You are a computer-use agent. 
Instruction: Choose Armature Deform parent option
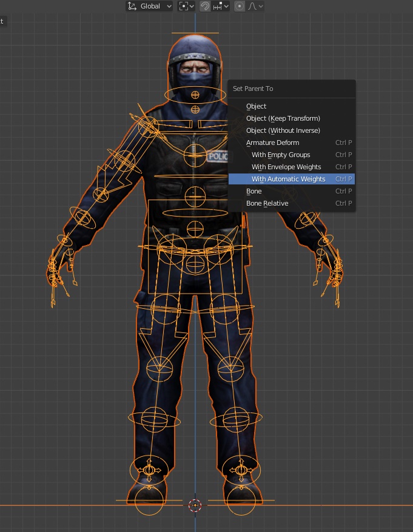pos(292,143)
